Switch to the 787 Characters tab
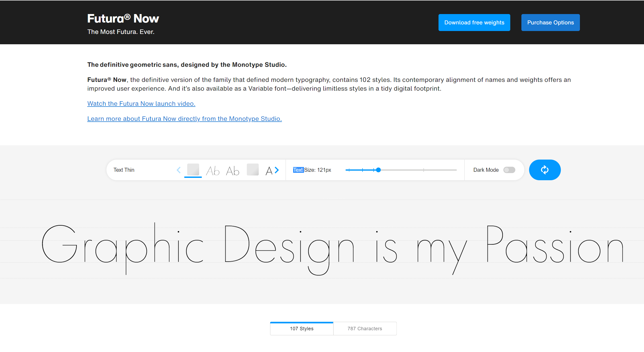644x352 pixels. [365, 328]
